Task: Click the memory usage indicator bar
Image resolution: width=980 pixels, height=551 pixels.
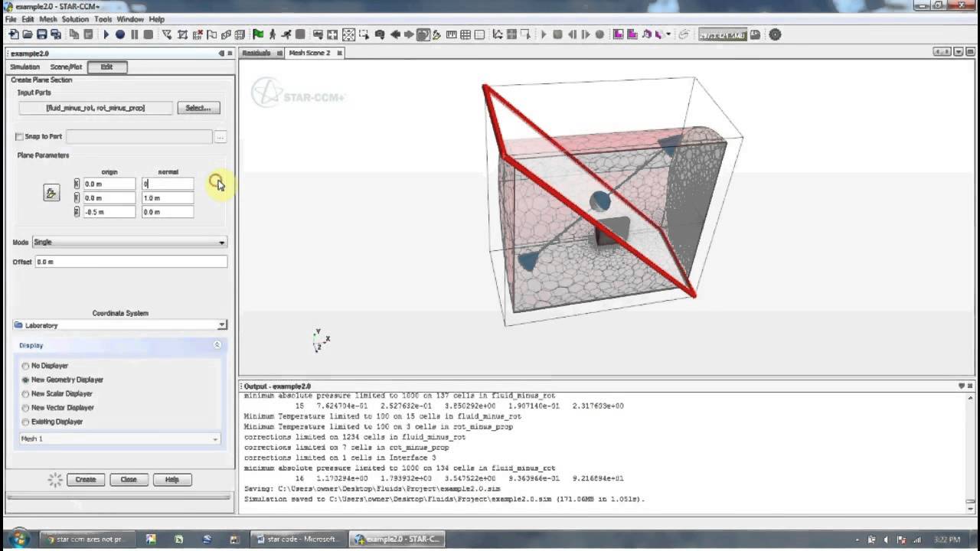Action: coord(723,34)
